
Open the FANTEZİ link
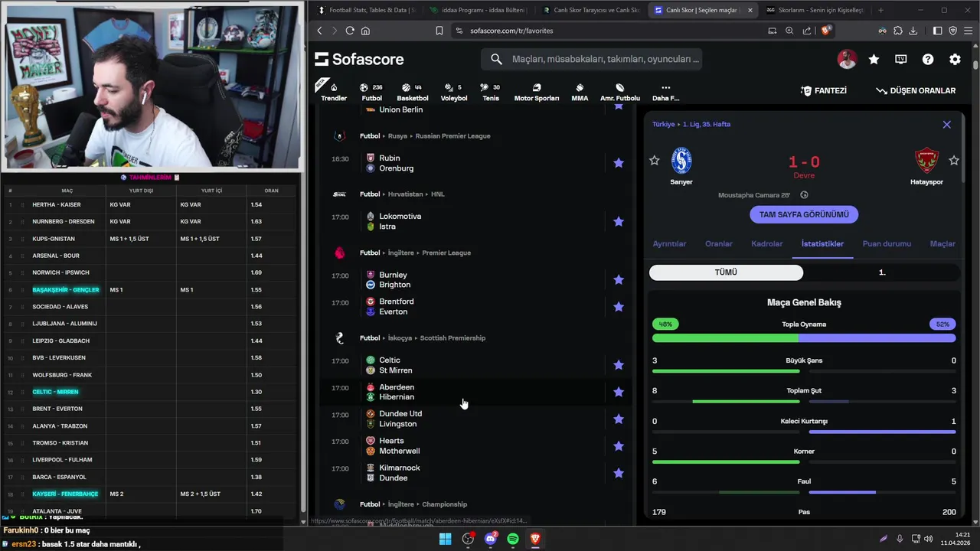click(824, 90)
